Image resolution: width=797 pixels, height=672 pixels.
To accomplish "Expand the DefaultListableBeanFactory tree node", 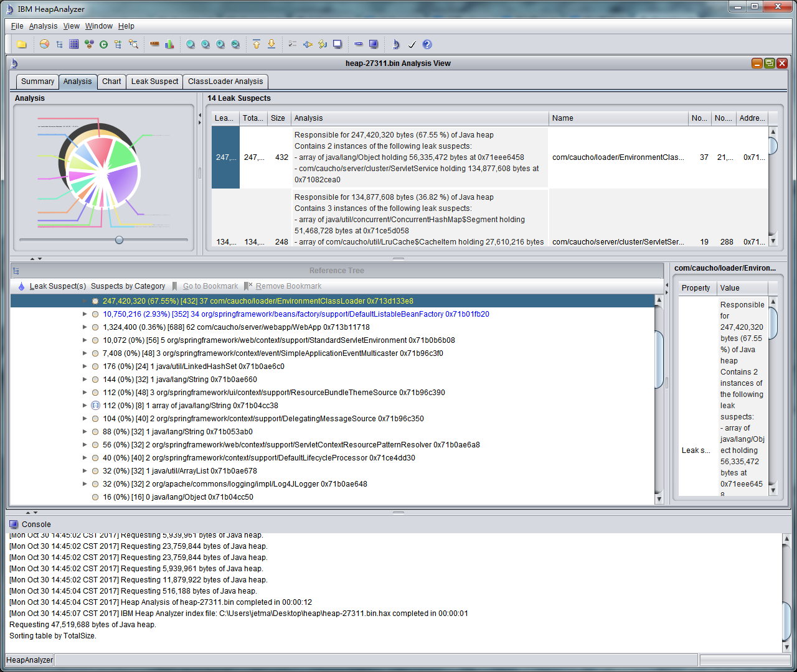I will (85, 314).
